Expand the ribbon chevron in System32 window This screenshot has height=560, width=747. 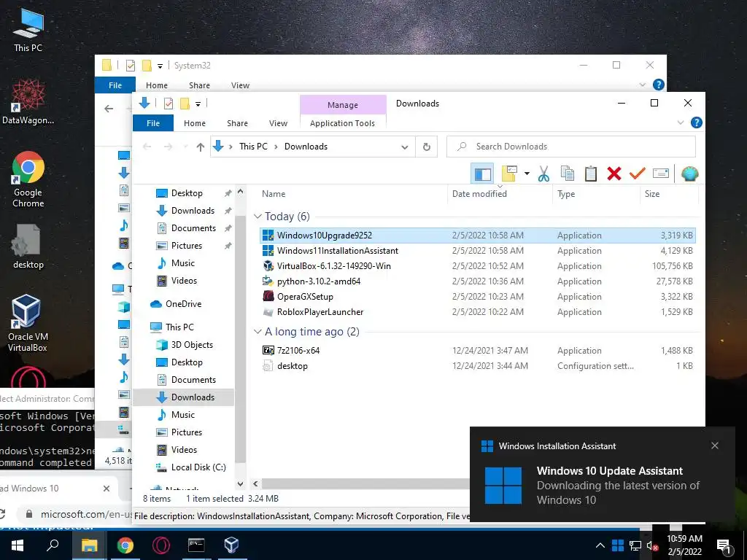point(642,85)
